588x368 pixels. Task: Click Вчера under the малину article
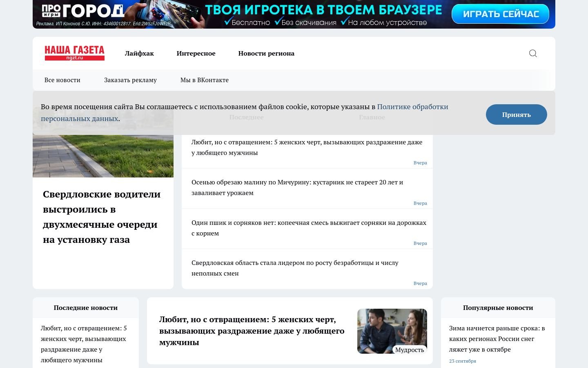click(x=420, y=203)
